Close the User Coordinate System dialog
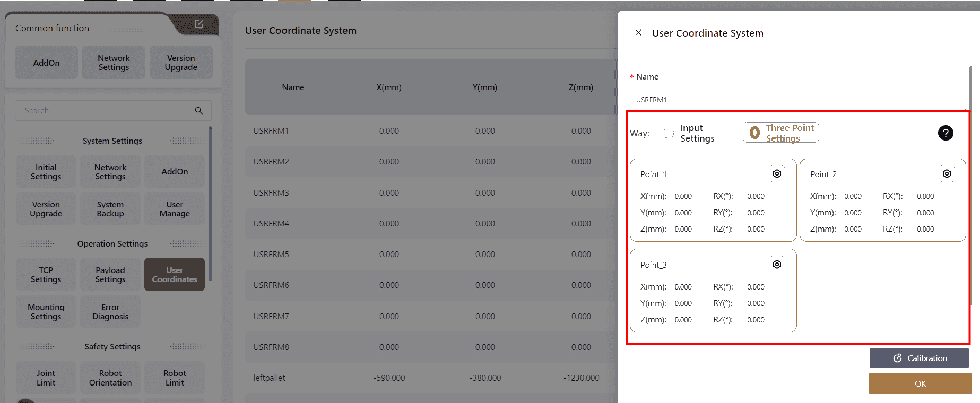 [638, 33]
